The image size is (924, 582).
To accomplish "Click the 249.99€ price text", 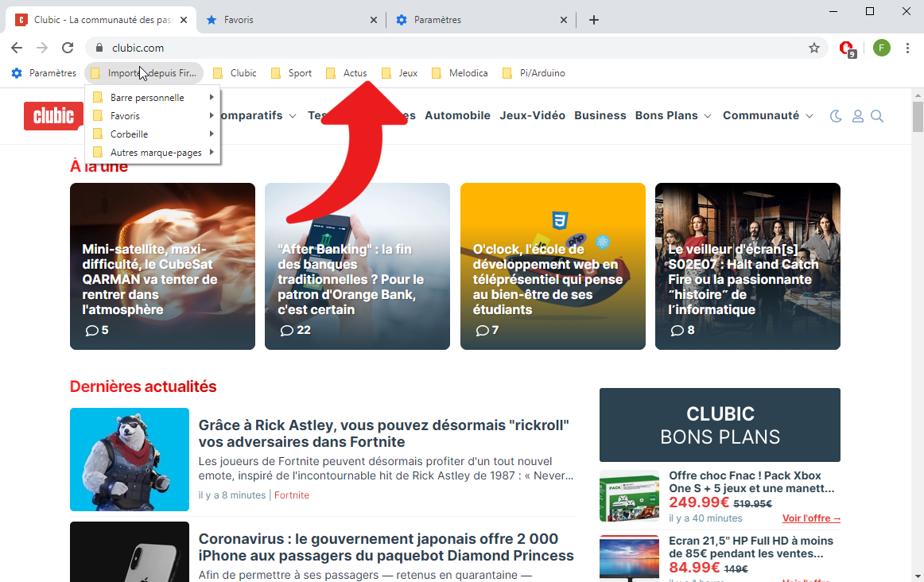I will click(x=699, y=502).
